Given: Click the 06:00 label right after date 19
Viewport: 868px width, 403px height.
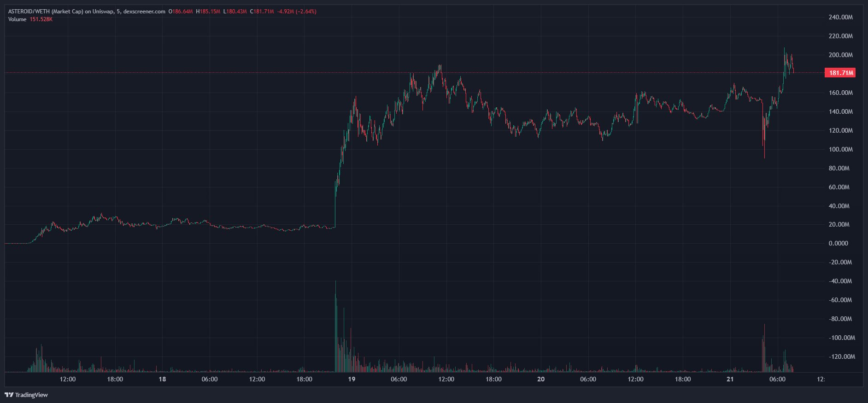Looking at the screenshot, I should pyautogui.click(x=399, y=379).
